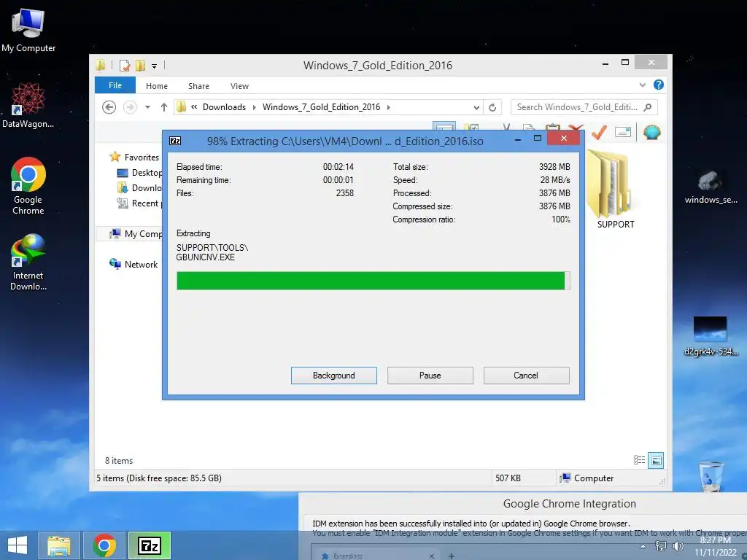Click the Google Chrome Integration heading
Image resolution: width=747 pixels, height=560 pixels.
tap(569, 504)
